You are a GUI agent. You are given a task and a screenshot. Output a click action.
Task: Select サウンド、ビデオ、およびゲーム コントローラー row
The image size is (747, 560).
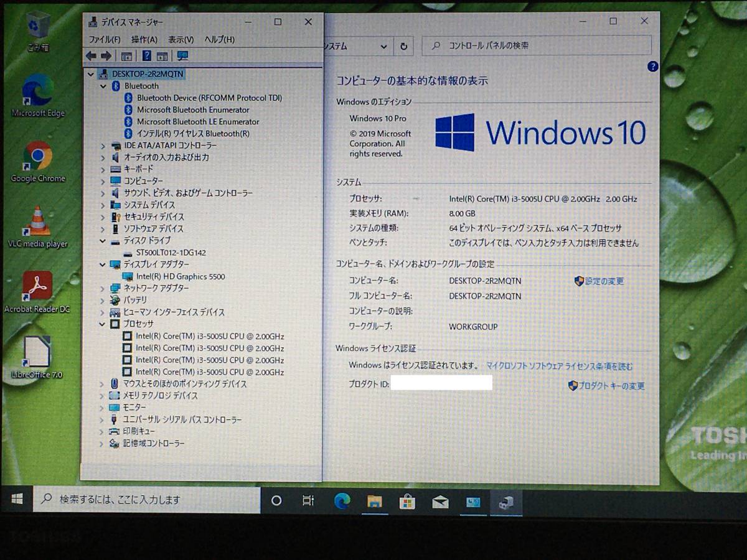188,193
